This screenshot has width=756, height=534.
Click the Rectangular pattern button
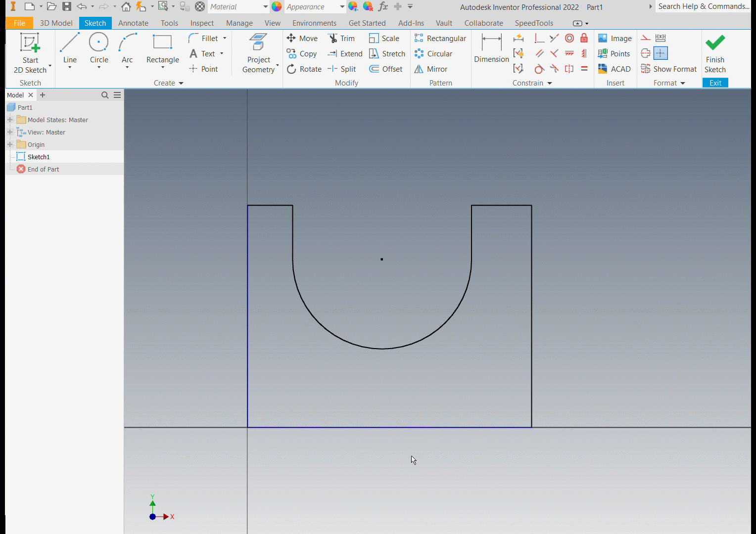pyautogui.click(x=440, y=38)
